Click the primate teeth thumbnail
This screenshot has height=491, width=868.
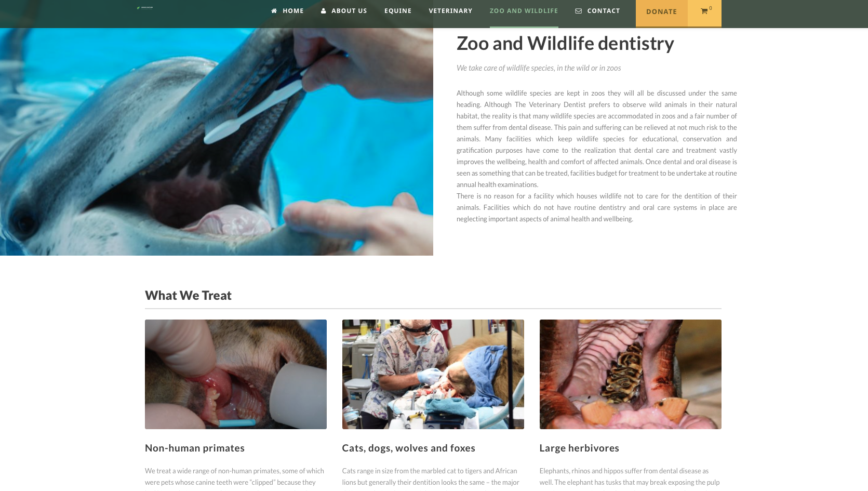tap(236, 374)
